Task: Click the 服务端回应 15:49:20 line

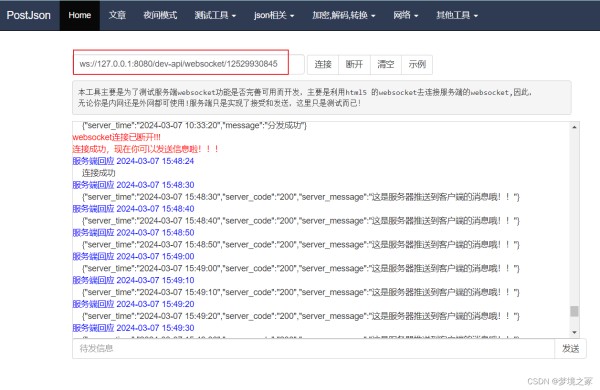Action: tap(133, 304)
